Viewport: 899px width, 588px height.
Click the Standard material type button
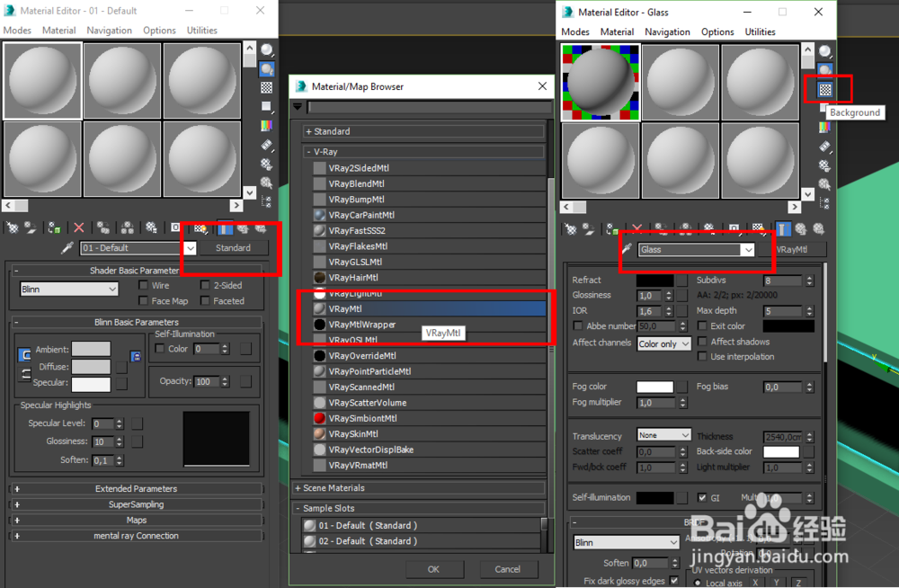click(x=233, y=248)
